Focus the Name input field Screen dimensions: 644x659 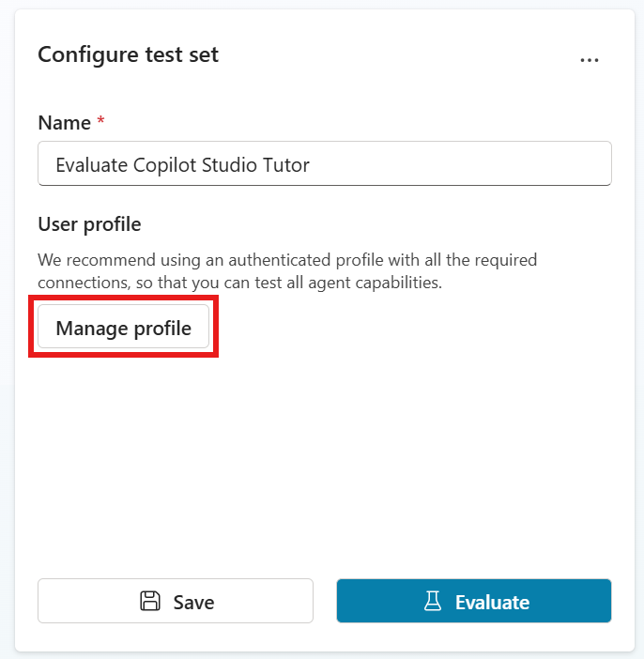point(324,164)
